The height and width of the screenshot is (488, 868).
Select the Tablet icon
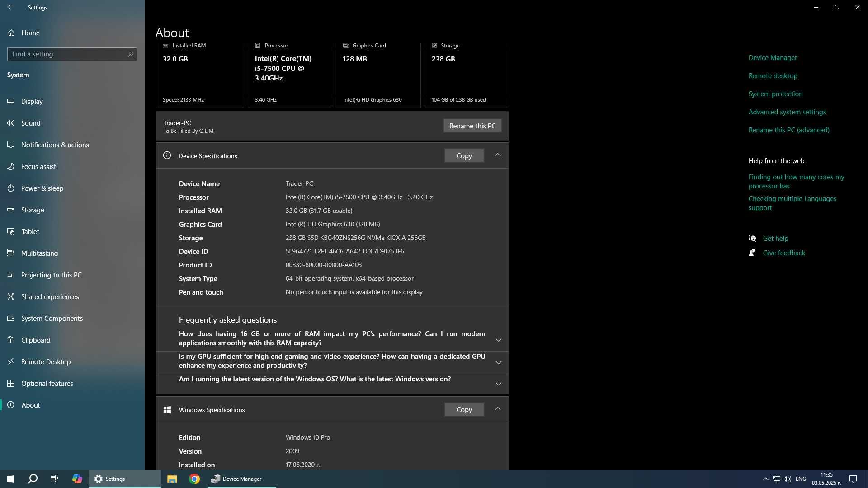[11, 231]
